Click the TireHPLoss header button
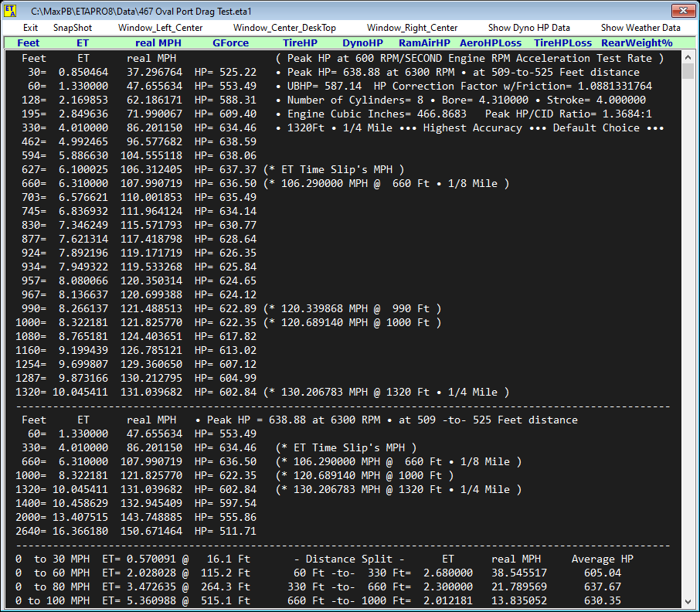 pos(562,43)
